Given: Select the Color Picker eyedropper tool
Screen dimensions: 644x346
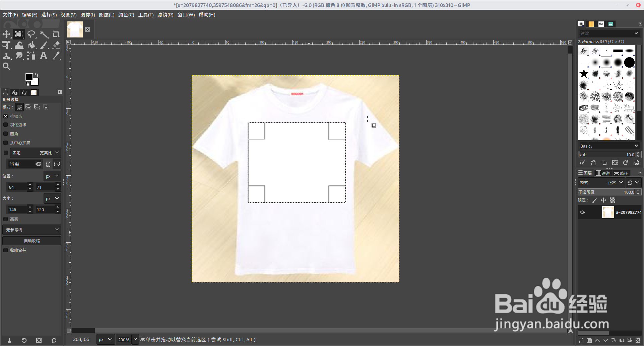Looking at the screenshot, I should pyautogui.click(x=56, y=56).
